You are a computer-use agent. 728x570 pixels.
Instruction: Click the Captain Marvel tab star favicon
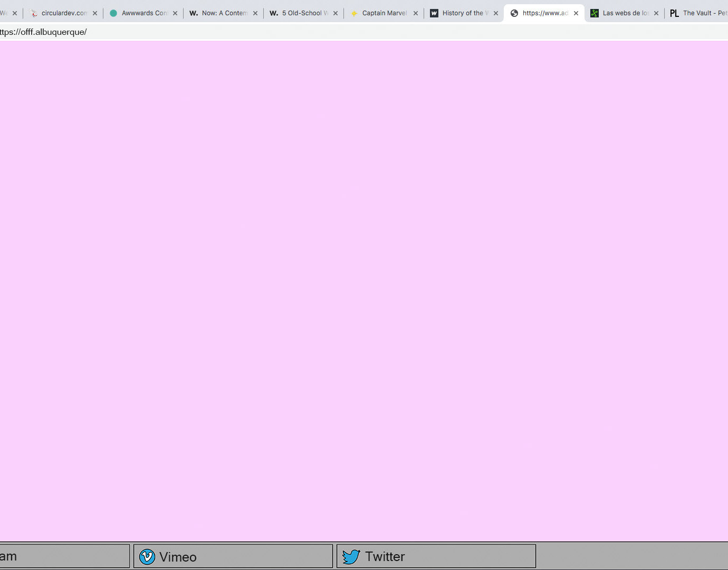coord(354,13)
